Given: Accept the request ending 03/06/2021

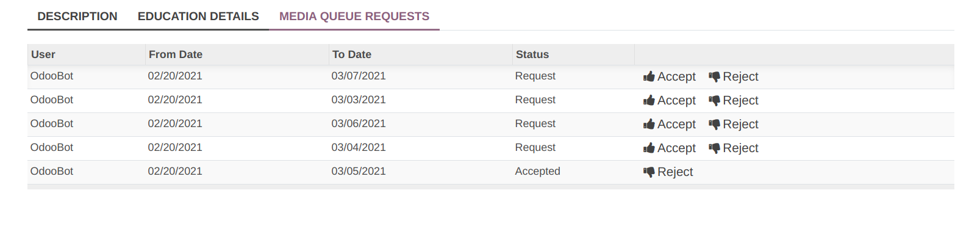Looking at the screenshot, I should click(x=669, y=125).
